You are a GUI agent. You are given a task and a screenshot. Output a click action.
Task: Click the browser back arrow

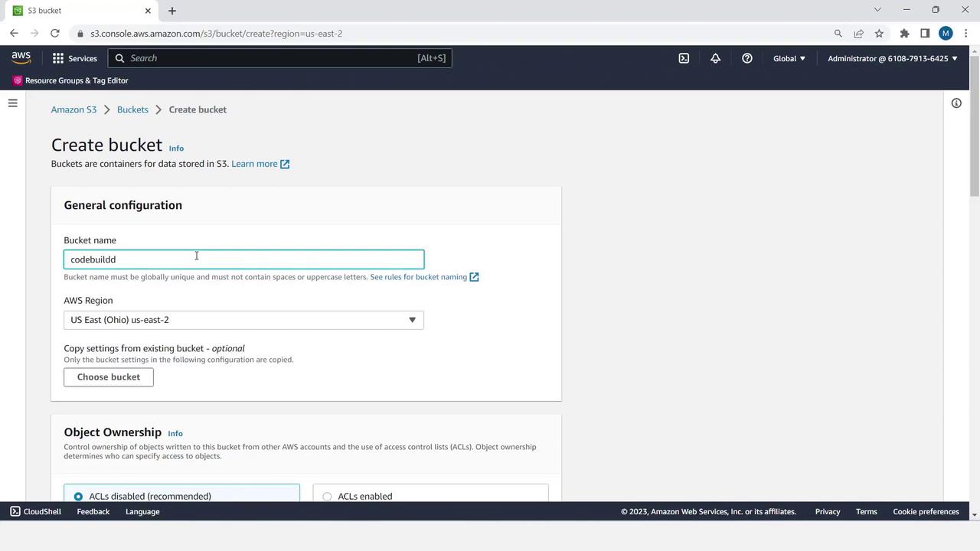coord(15,34)
